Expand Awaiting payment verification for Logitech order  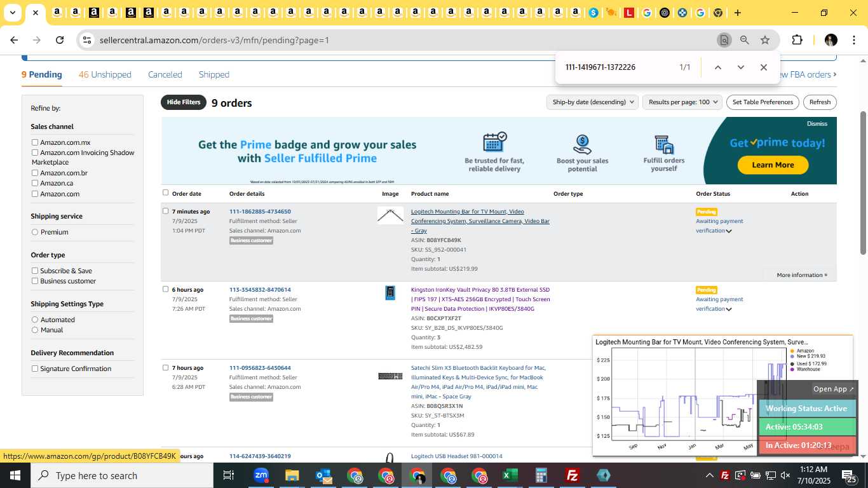click(x=729, y=231)
